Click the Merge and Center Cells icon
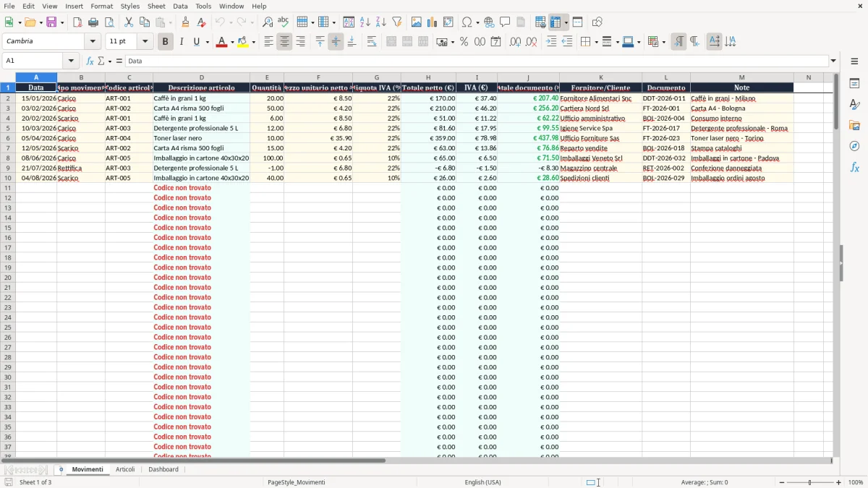Image resolution: width=868 pixels, height=488 pixels. tap(391, 42)
